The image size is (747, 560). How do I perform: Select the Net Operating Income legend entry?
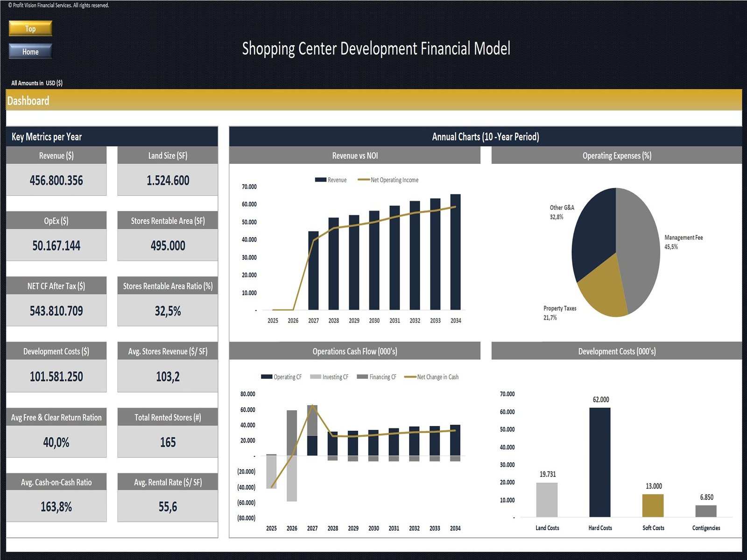[388, 180]
